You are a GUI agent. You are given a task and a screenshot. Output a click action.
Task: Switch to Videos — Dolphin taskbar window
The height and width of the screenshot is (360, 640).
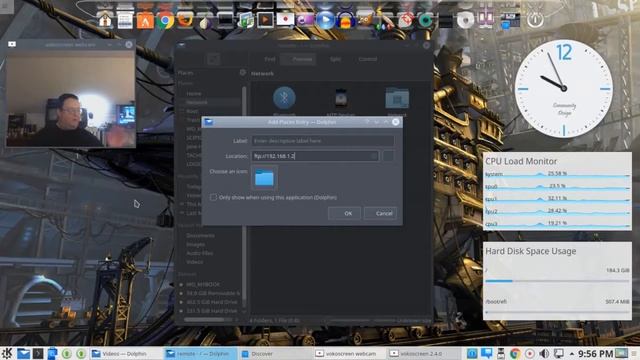click(124, 353)
